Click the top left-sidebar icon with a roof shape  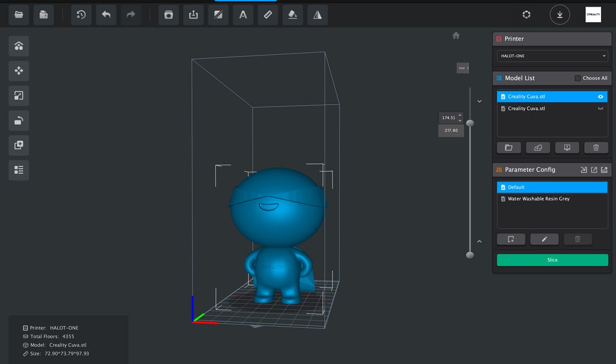(x=19, y=46)
